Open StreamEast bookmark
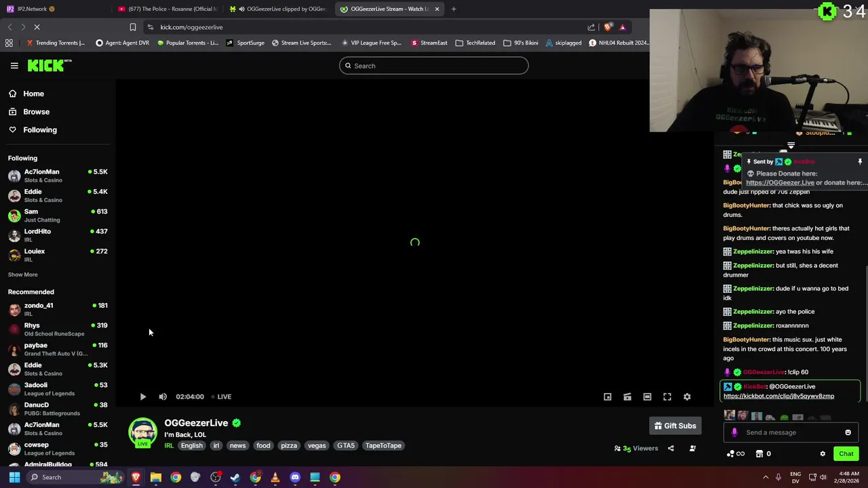Screen dimensions: 868x488 pyautogui.click(x=429, y=43)
